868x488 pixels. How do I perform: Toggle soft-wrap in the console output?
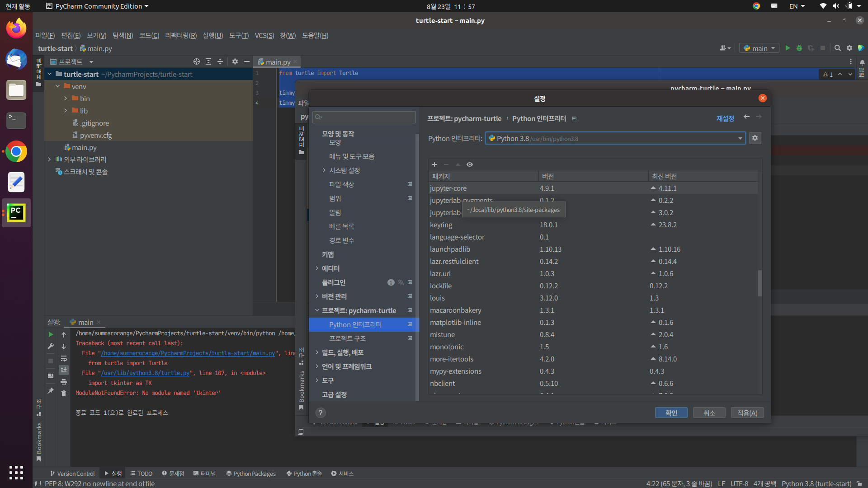tap(64, 359)
